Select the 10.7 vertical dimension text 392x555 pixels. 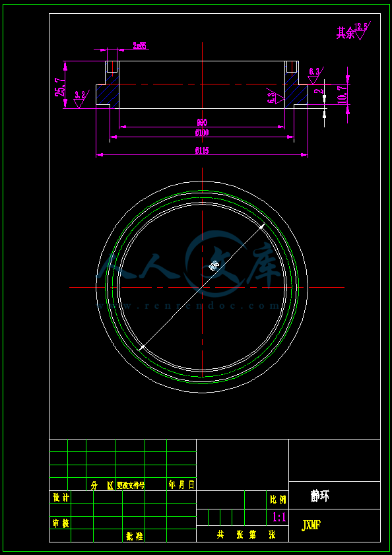(342, 94)
